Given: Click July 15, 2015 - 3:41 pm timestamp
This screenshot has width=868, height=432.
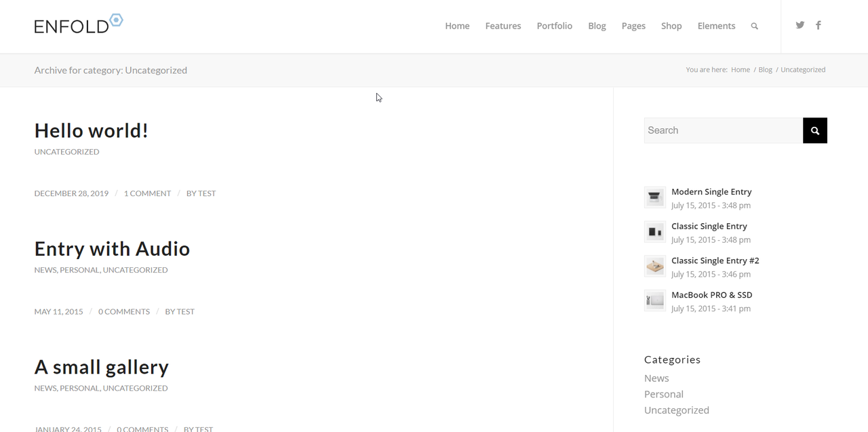Looking at the screenshot, I should [x=711, y=309].
